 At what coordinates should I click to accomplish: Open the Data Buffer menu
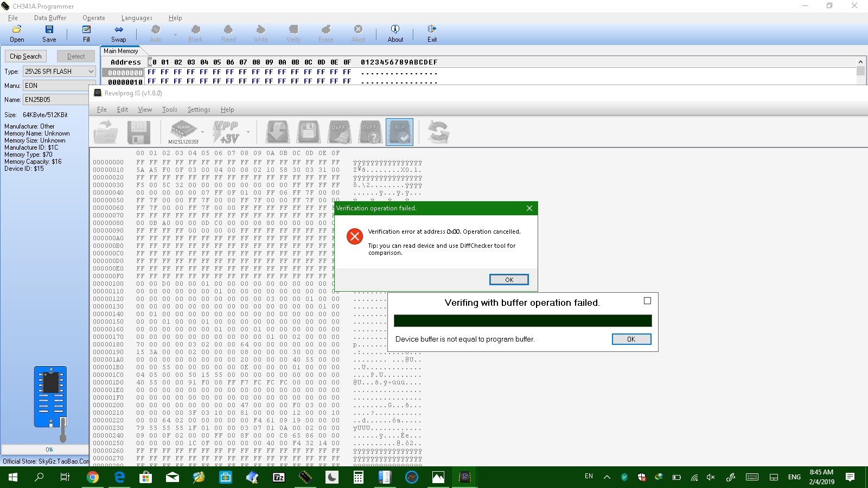click(x=50, y=18)
